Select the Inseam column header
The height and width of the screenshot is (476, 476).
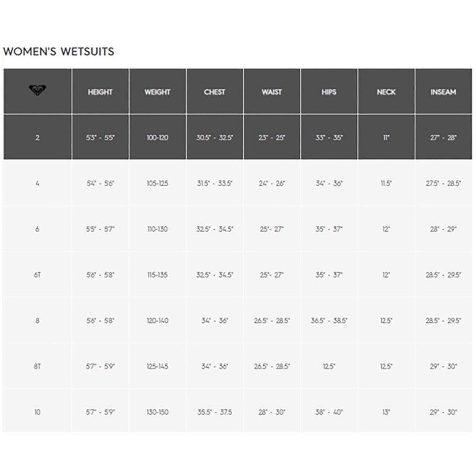point(443,92)
